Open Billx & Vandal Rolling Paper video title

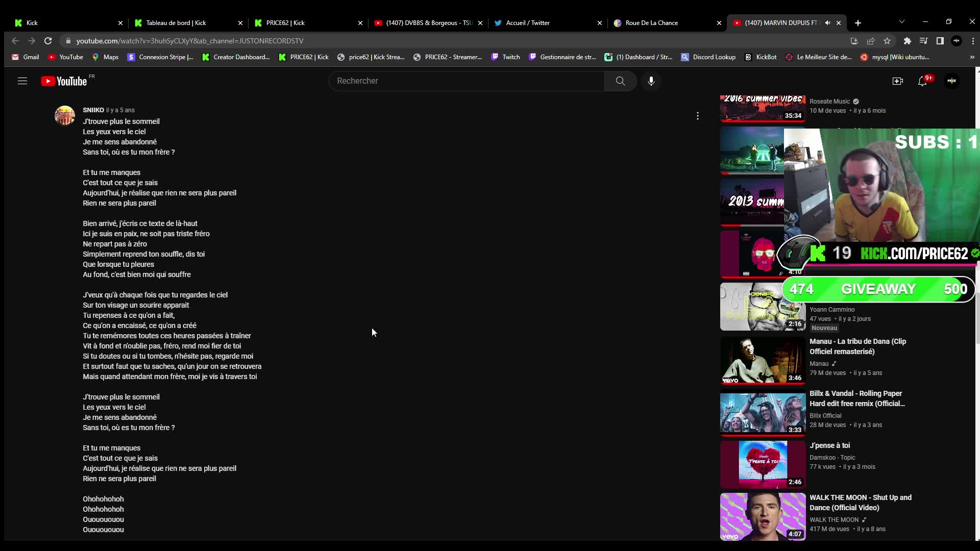tap(857, 398)
